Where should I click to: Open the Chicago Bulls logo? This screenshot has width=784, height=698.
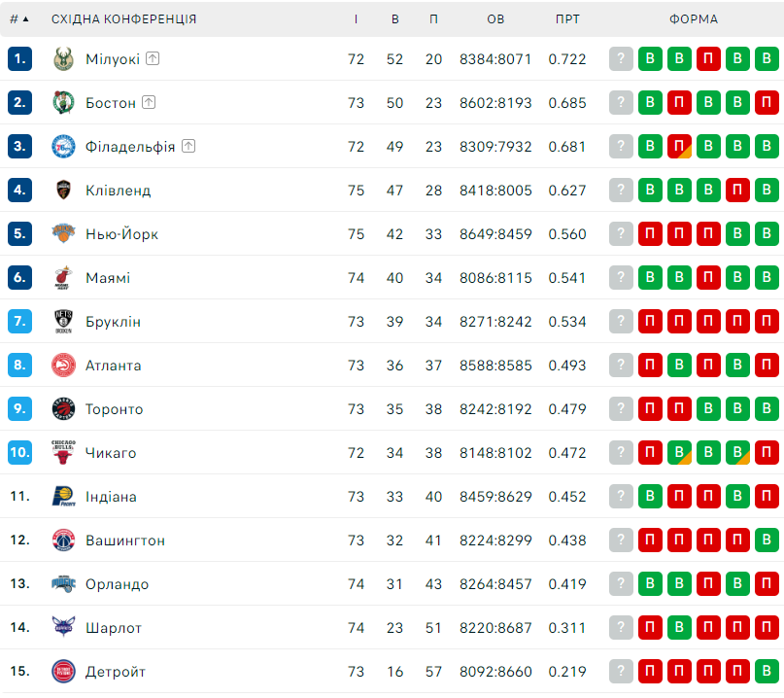[63, 452]
